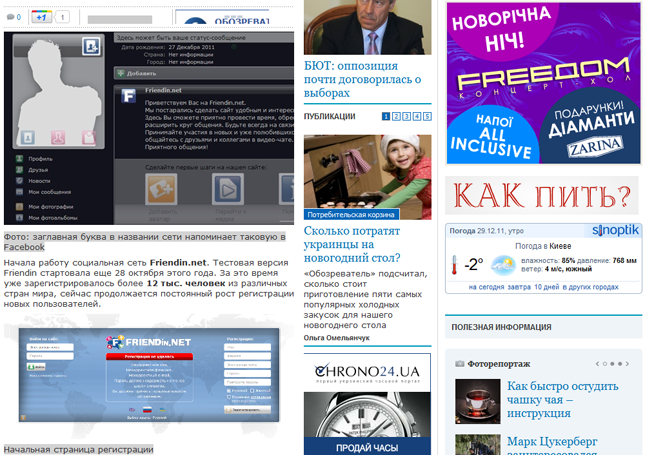Click the 'завтра' weather forecast link
The width and height of the screenshot is (645, 455).
(x=519, y=286)
